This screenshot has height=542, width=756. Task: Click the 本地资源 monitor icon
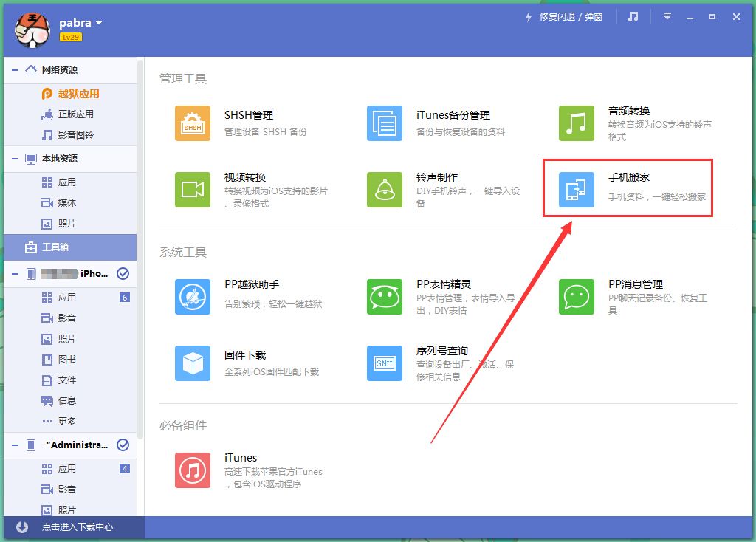[x=31, y=159]
